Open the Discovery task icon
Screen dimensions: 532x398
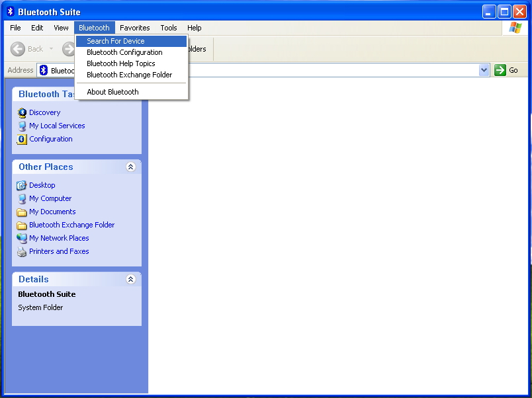point(22,112)
